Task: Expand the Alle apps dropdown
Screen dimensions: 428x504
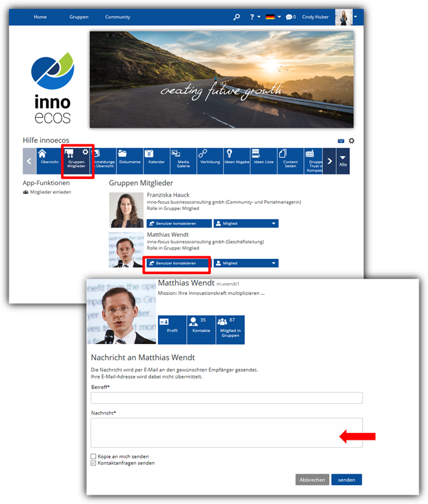Action: pos(342,161)
